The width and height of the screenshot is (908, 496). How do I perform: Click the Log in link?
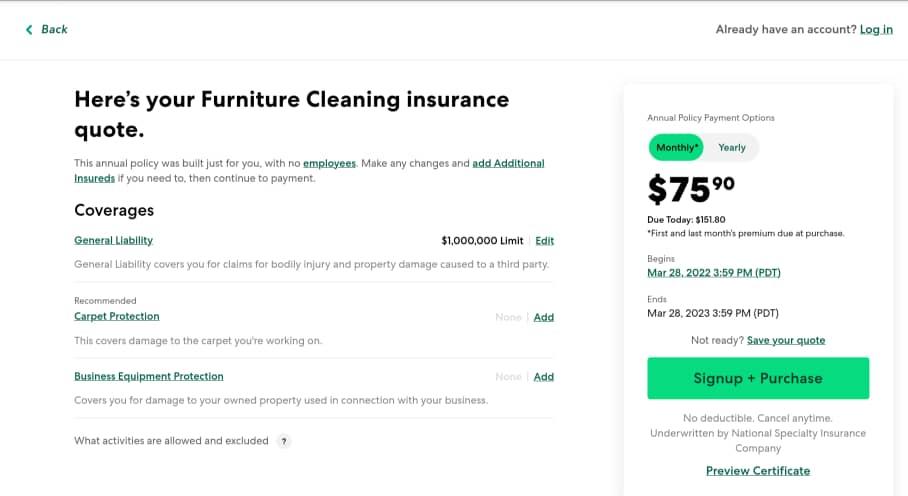point(876,30)
